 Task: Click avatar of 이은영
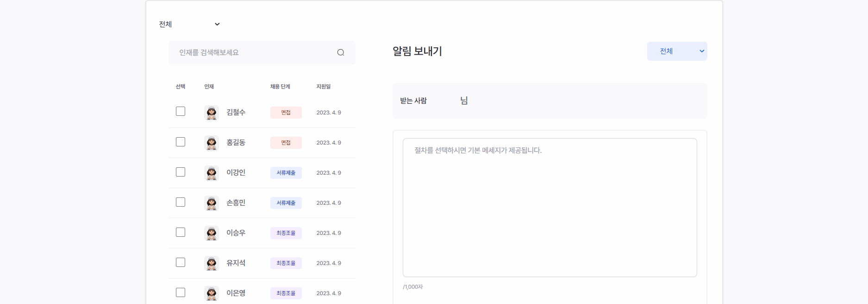[x=212, y=293]
